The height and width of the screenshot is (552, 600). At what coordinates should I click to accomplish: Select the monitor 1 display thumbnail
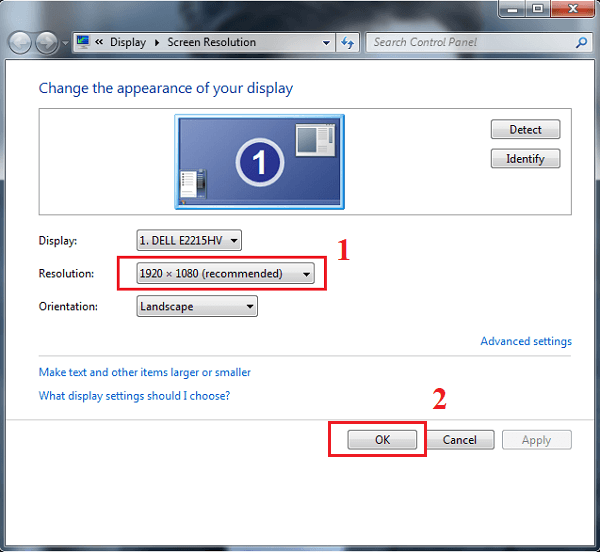[259, 161]
